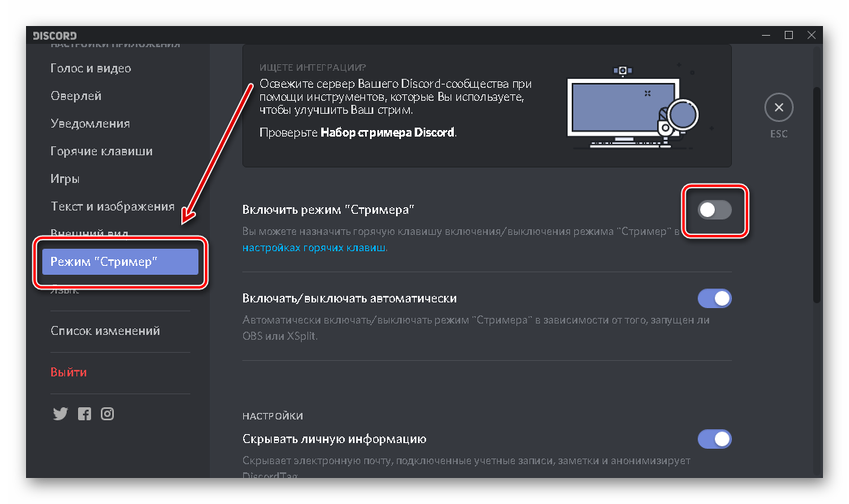This screenshot has height=504, width=849.
Task: Click the Discord logo in title bar
Action: [x=54, y=36]
